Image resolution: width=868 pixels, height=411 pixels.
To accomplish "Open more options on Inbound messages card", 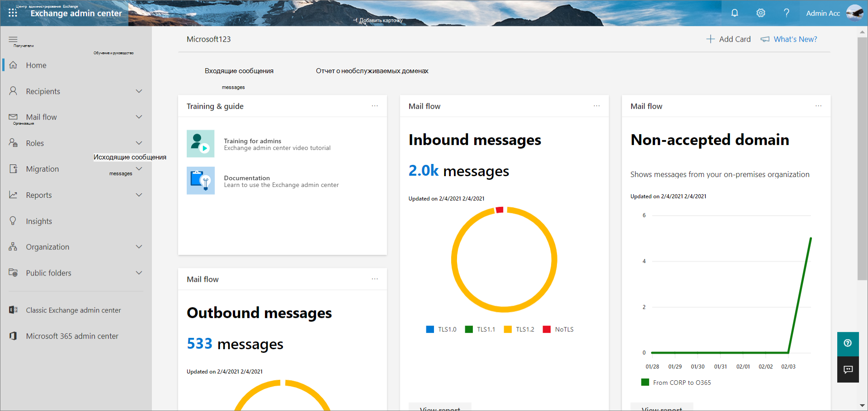I will (x=597, y=106).
